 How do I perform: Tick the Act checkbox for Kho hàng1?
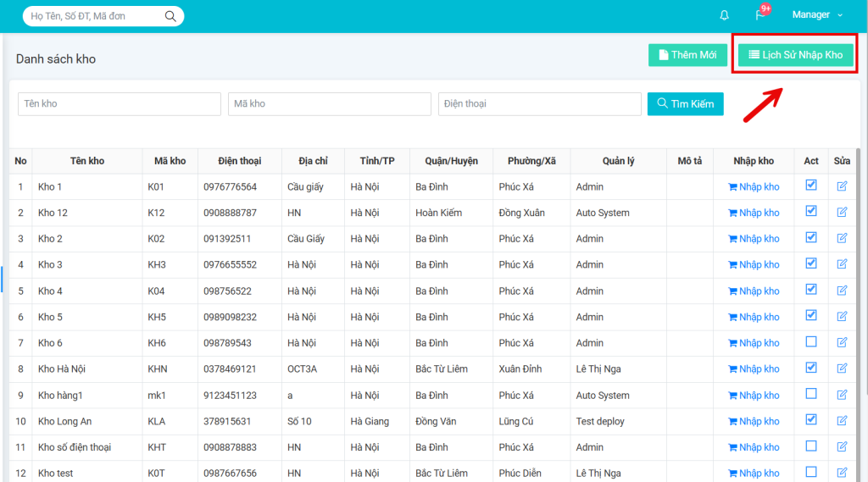click(811, 394)
